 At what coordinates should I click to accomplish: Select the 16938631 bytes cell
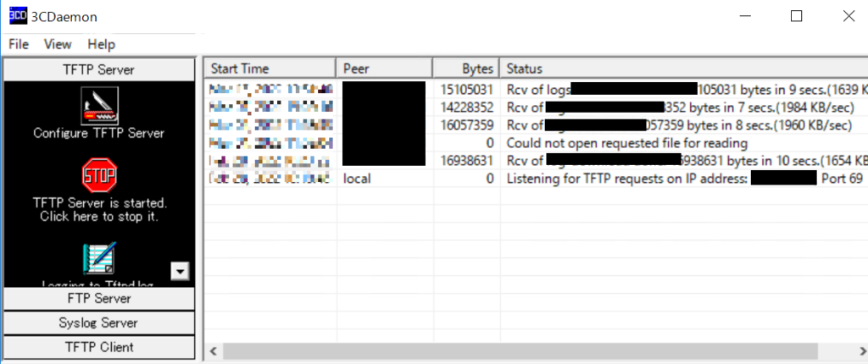click(x=467, y=161)
